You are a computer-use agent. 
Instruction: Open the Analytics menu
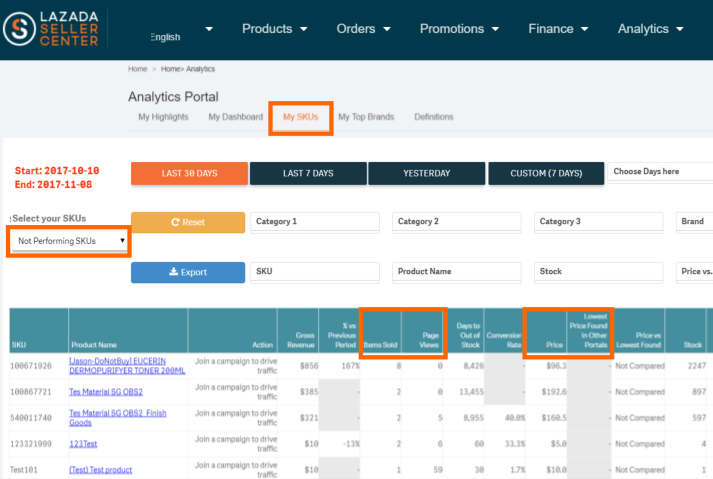click(x=650, y=29)
